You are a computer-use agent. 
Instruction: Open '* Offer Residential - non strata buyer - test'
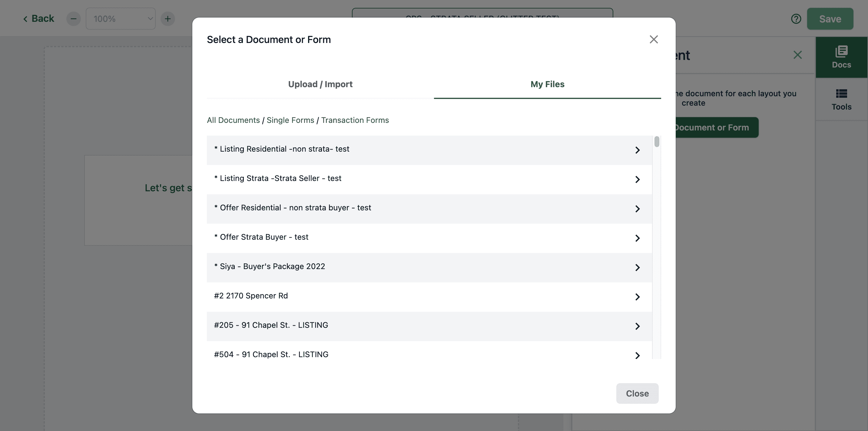429,209
